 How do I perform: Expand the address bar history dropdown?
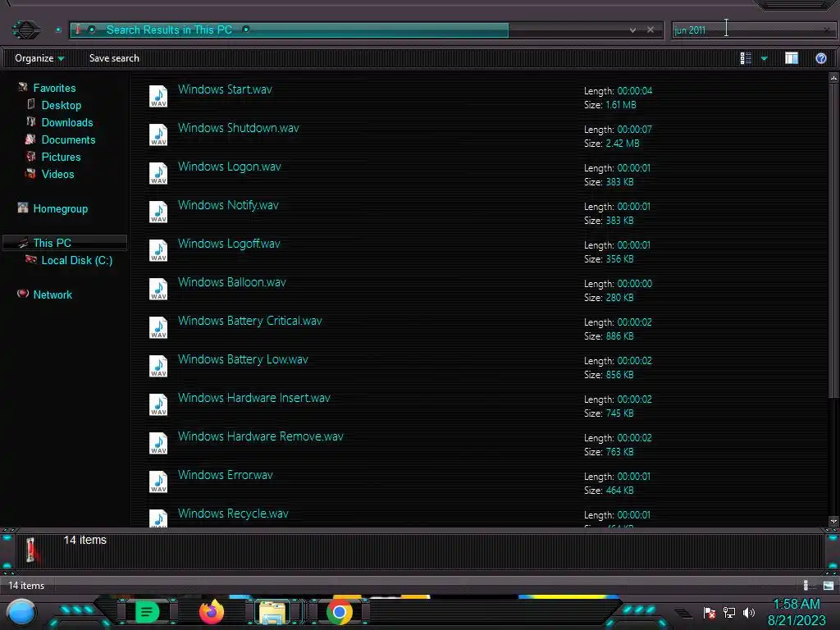(632, 30)
